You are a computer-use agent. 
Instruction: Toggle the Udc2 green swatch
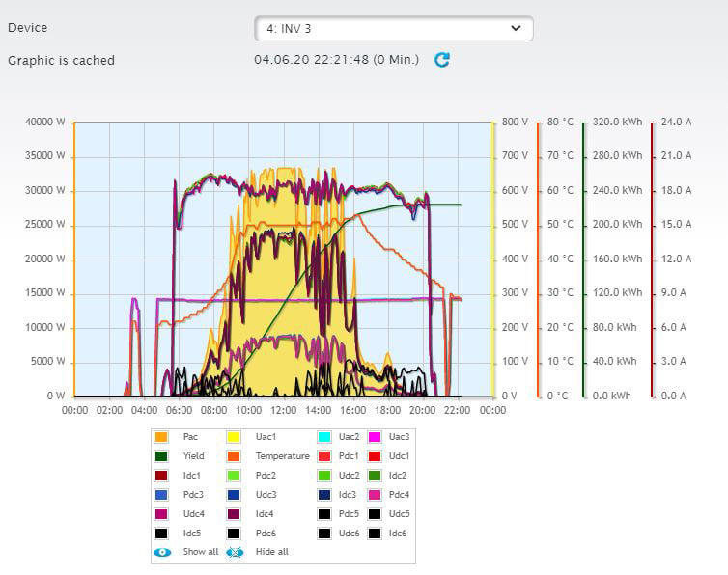click(324, 476)
